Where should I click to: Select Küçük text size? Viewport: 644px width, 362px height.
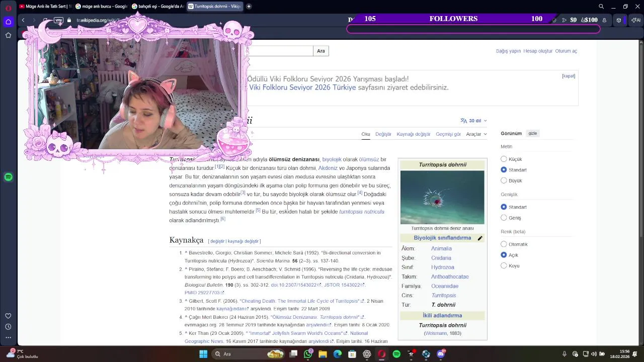coord(504,159)
